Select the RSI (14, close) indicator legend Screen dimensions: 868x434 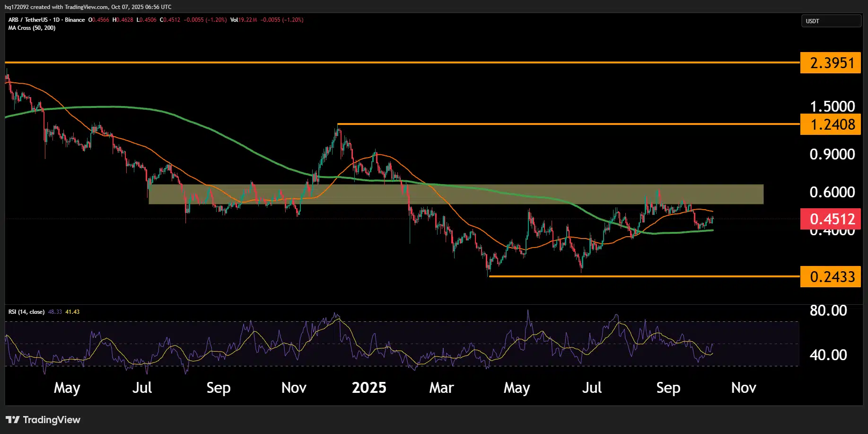[26, 312]
